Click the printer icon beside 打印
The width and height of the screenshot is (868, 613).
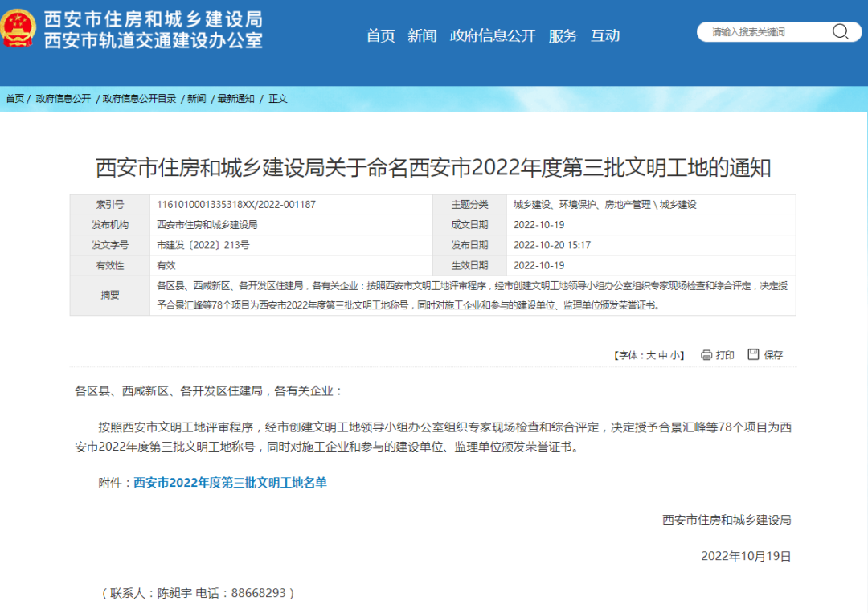(706, 354)
